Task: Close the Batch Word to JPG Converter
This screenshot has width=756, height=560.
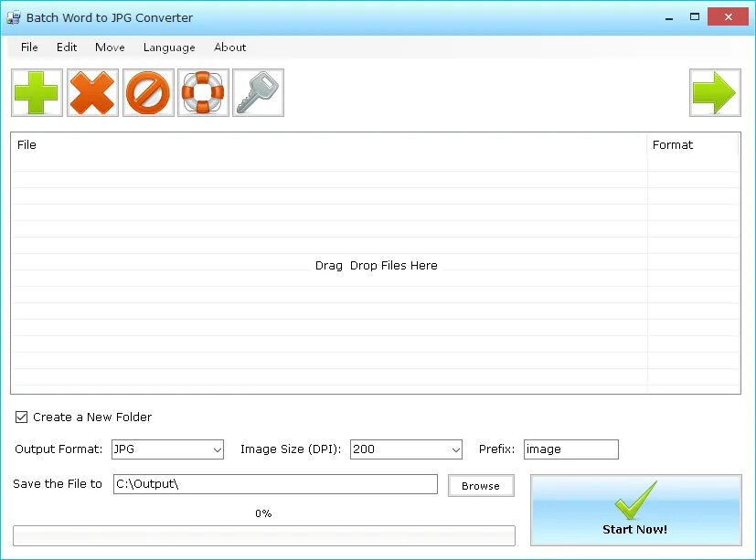Action: (x=728, y=17)
